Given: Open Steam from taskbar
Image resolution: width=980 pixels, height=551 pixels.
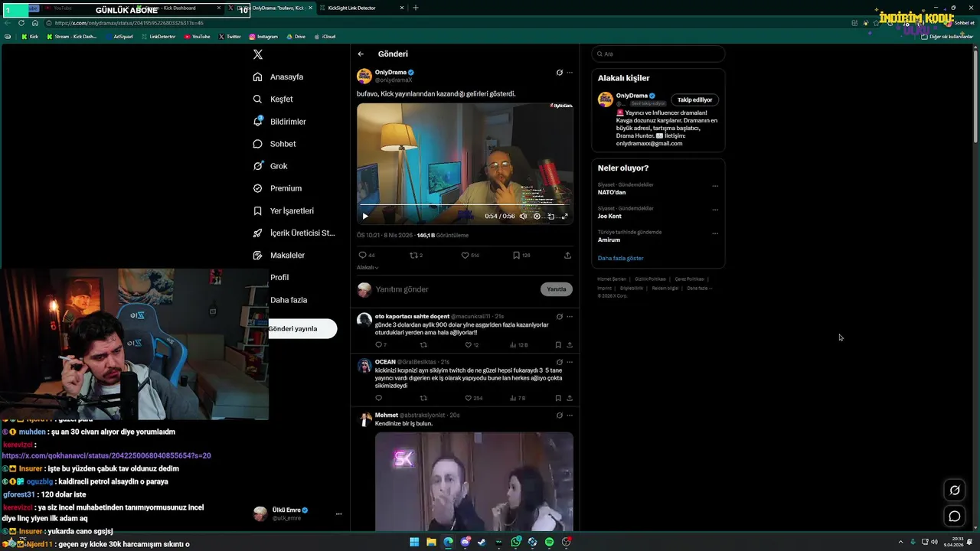Looking at the screenshot, I should point(482,542).
